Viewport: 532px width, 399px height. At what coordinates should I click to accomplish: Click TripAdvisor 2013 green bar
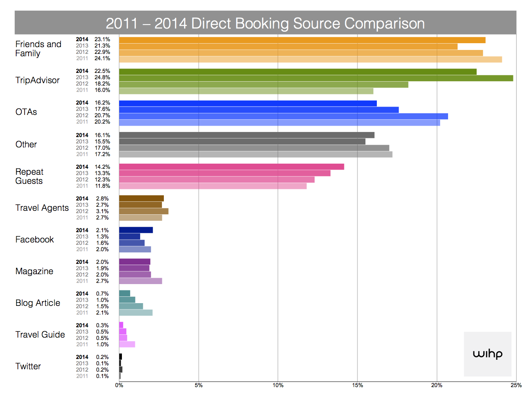pos(316,78)
